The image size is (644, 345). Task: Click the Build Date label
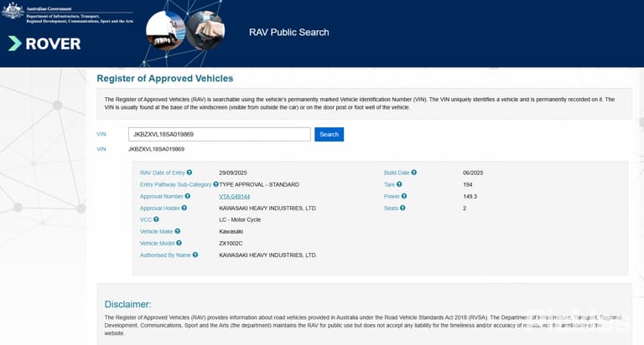click(397, 173)
